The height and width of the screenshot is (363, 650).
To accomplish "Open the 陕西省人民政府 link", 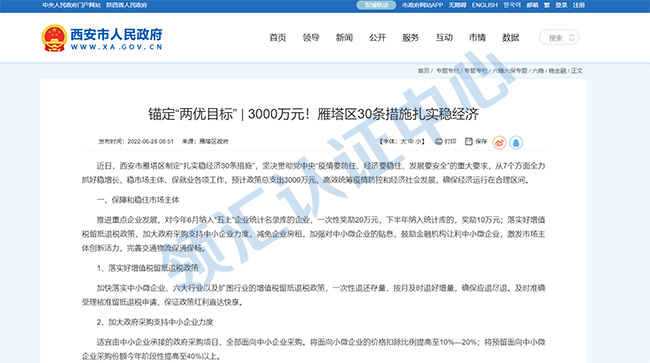I will coord(126,5).
